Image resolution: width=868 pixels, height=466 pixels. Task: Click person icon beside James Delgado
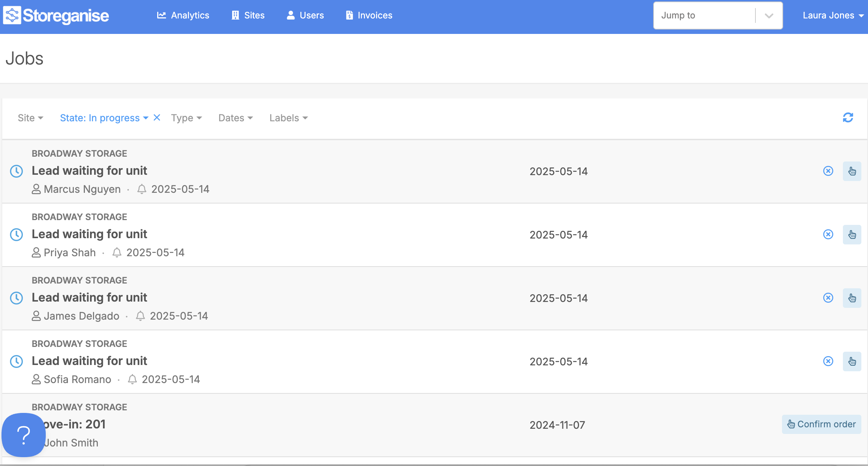(36, 316)
